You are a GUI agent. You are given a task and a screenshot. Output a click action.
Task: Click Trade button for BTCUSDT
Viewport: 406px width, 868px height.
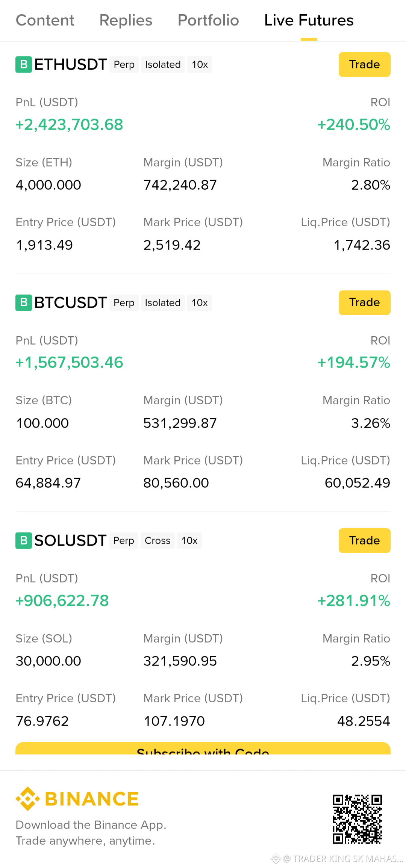[x=365, y=302]
